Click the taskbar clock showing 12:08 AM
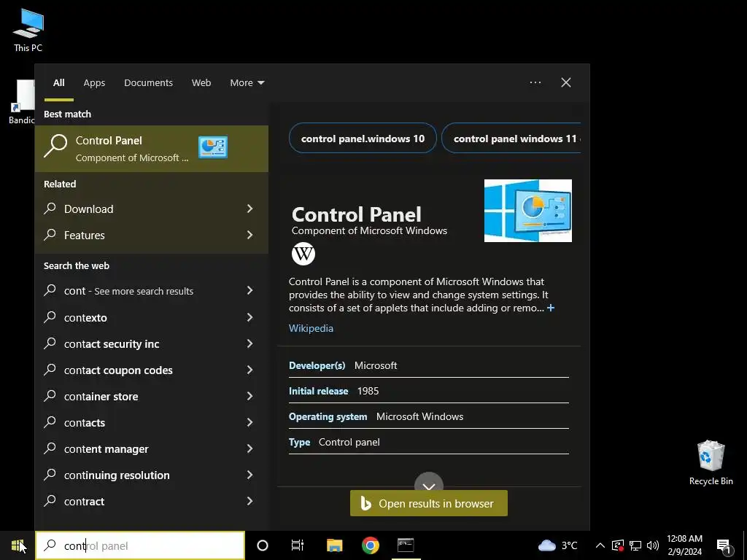The width and height of the screenshot is (747, 560). coord(684,545)
